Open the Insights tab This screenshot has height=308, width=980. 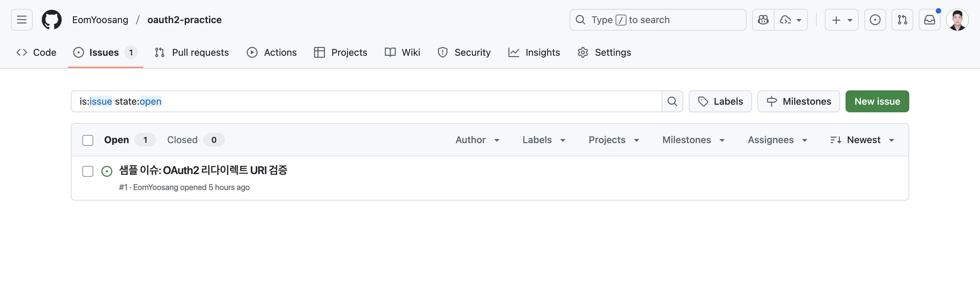(534, 52)
